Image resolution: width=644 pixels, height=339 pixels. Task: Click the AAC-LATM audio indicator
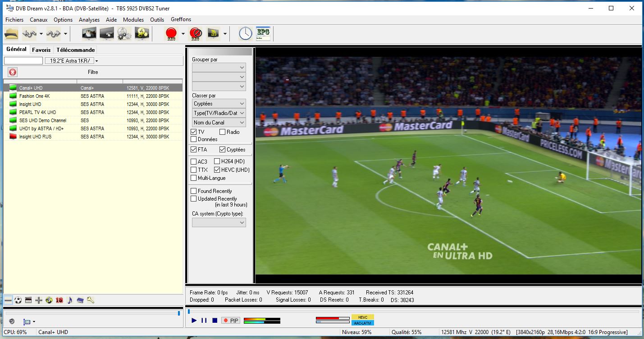363,323
